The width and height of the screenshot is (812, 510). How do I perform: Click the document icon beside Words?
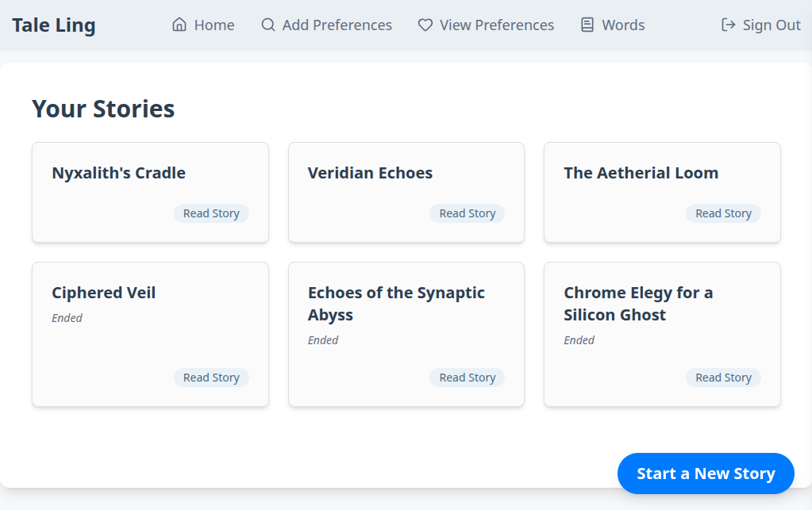coord(587,25)
